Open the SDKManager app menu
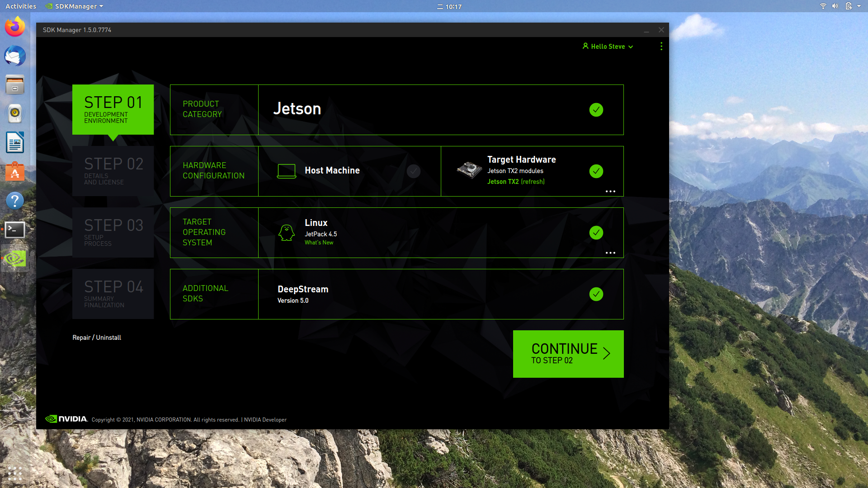The height and width of the screenshot is (488, 868). (75, 6)
